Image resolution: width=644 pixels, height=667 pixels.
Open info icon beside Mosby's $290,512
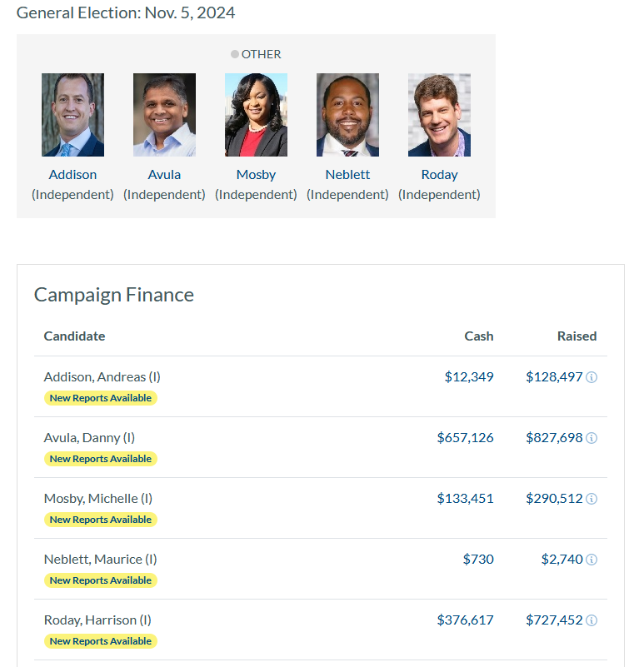coord(592,499)
